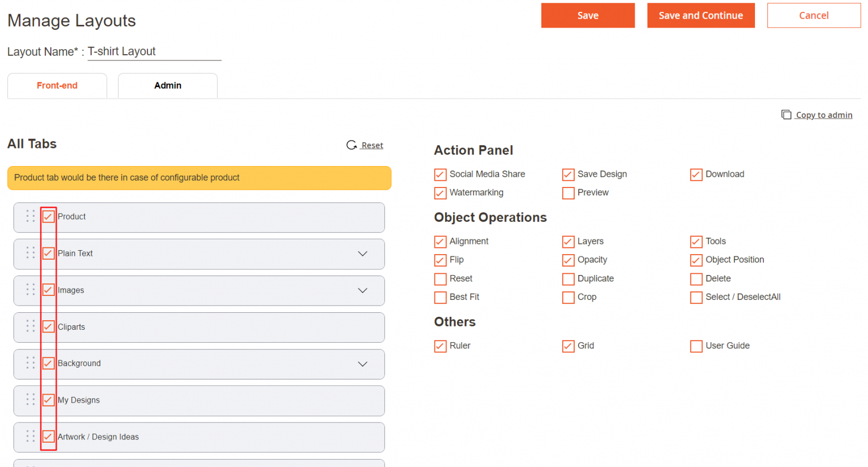This screenshot has height=467, width=868.
Task: Click the Cancel button
Action: [813, 15]
